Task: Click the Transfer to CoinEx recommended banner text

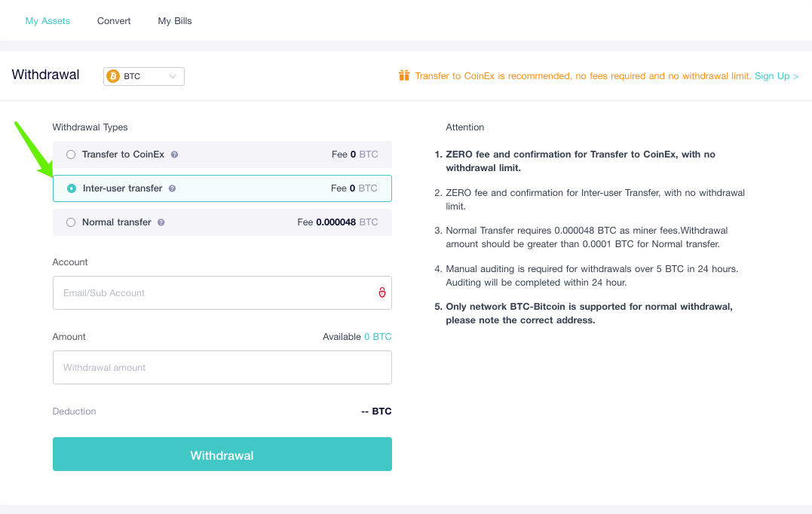Action: 583,76
